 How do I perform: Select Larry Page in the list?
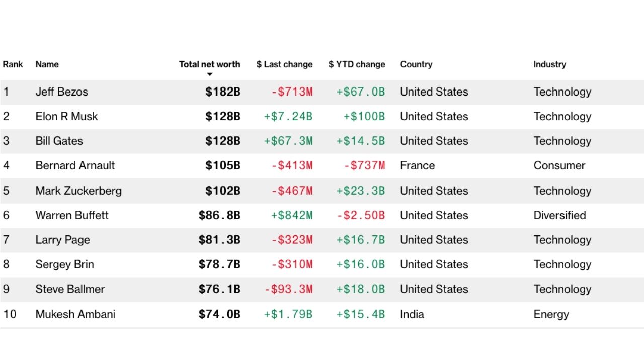(62, 240)
